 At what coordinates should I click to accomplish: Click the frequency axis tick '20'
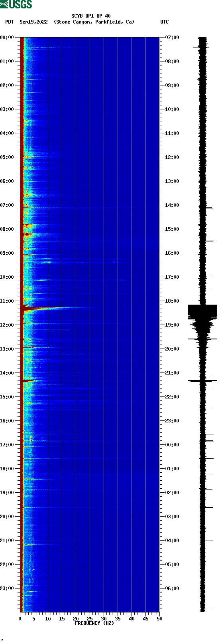coord(76,619)
